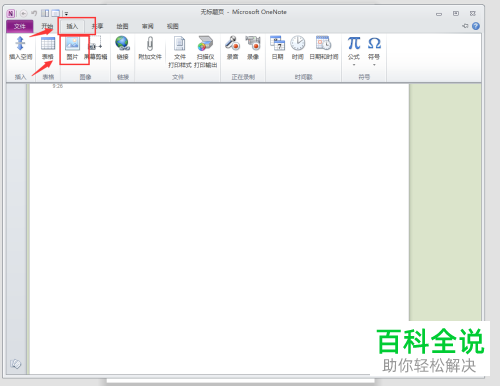This screenshot has width=500, height=386.
Task: Switch to the 视图 View tab
Action: coord(173,26)
